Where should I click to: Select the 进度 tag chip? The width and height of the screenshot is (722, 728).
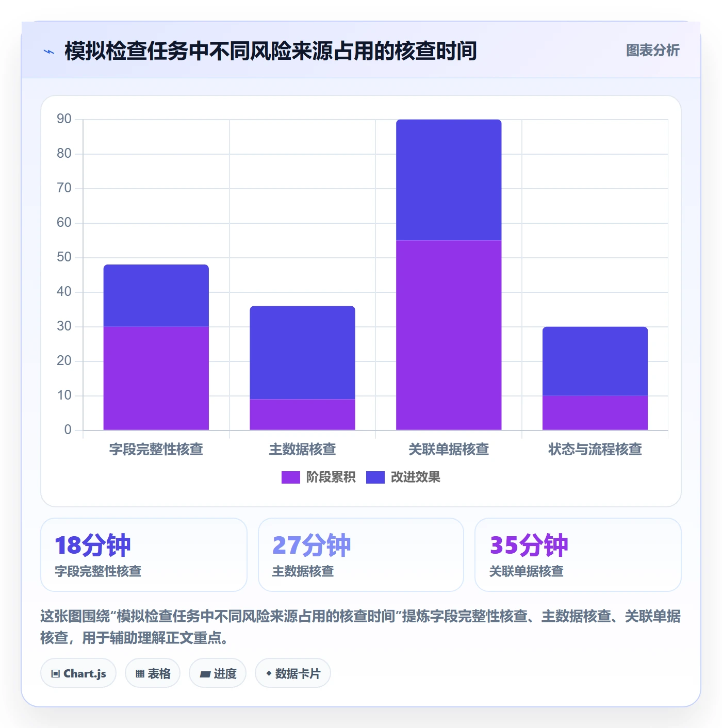coord(218,673)
